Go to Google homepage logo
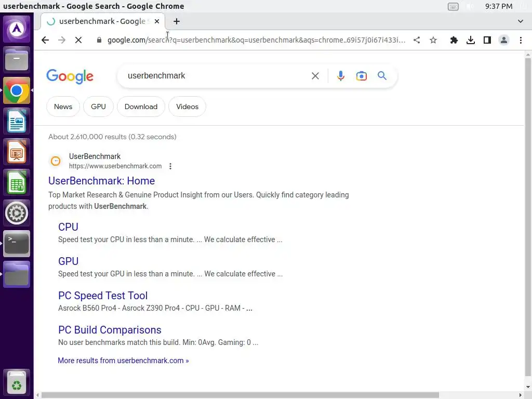Image resolution: width=532 pixels, height=399 pixels. [x=70, y=76]
